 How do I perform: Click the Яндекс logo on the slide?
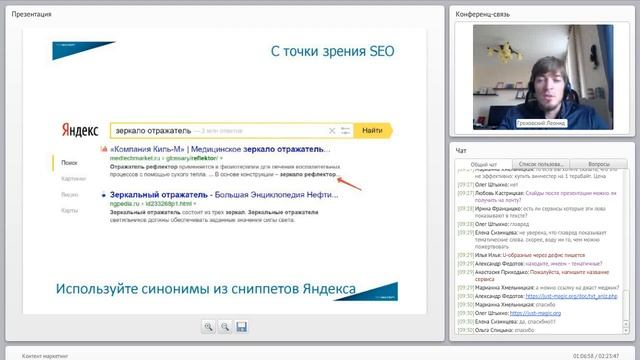(x=80, y=130)
